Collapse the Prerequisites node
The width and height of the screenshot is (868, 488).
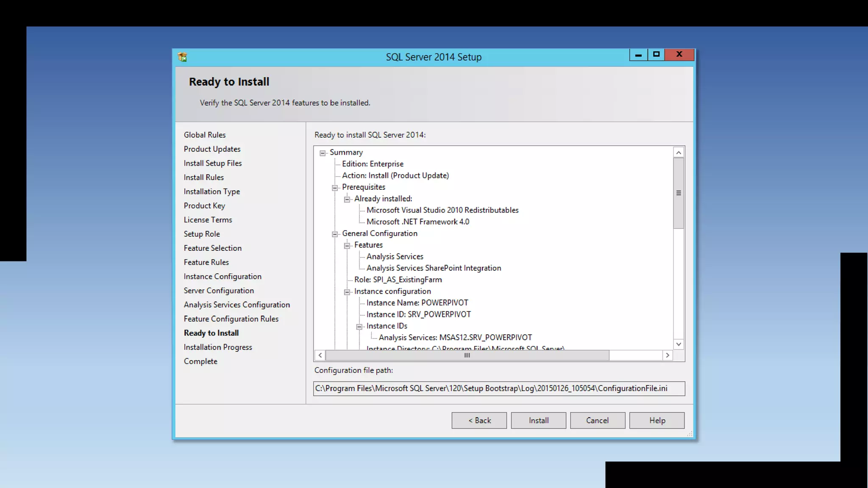[x=335, y=188]
